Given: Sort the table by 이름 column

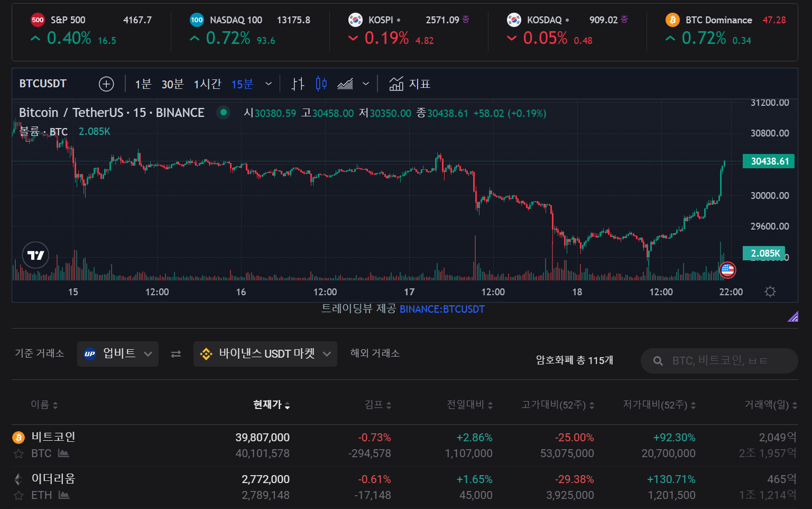Looking at the screenshot, I should coord(44,405).
